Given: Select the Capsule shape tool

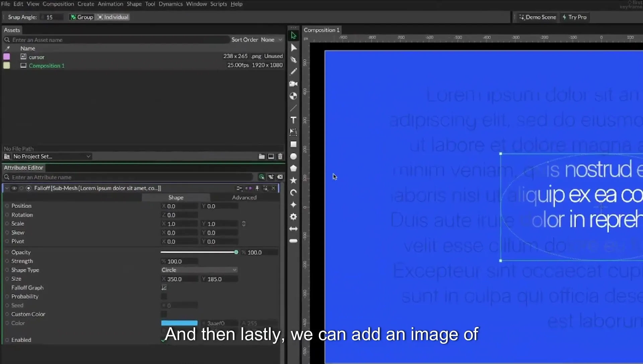Looking at the screenshot, I should point(293,241).
